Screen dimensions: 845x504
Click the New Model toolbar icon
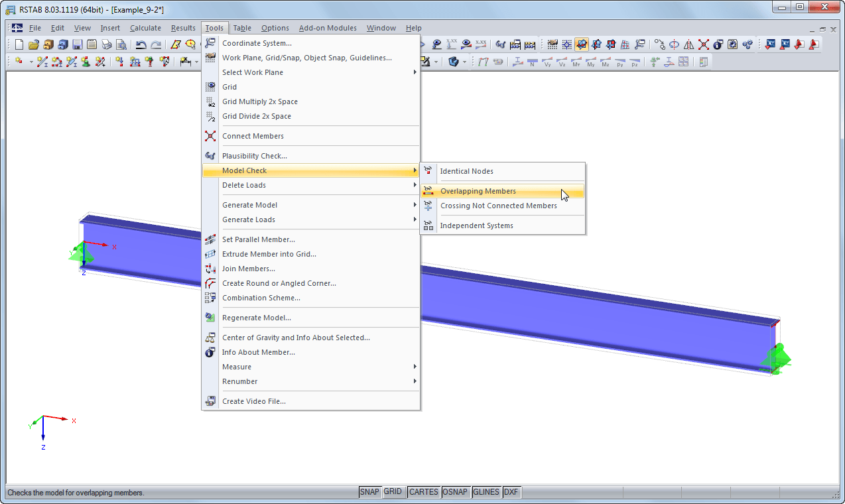point(19,44)
